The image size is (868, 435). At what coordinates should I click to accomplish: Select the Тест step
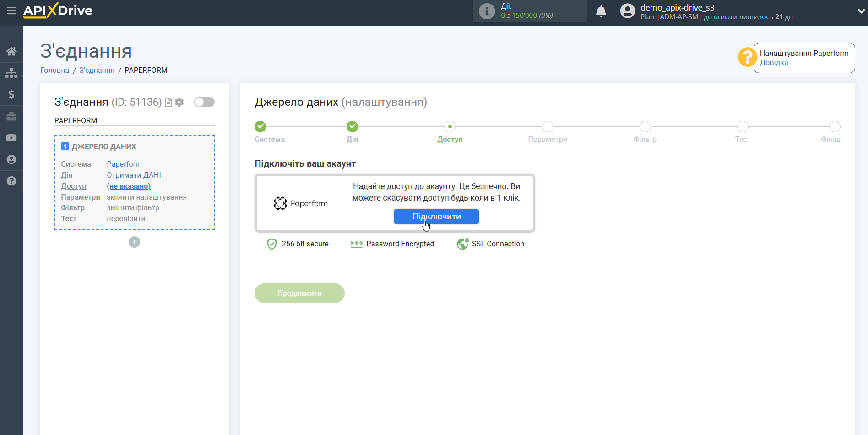pos(743,126)
